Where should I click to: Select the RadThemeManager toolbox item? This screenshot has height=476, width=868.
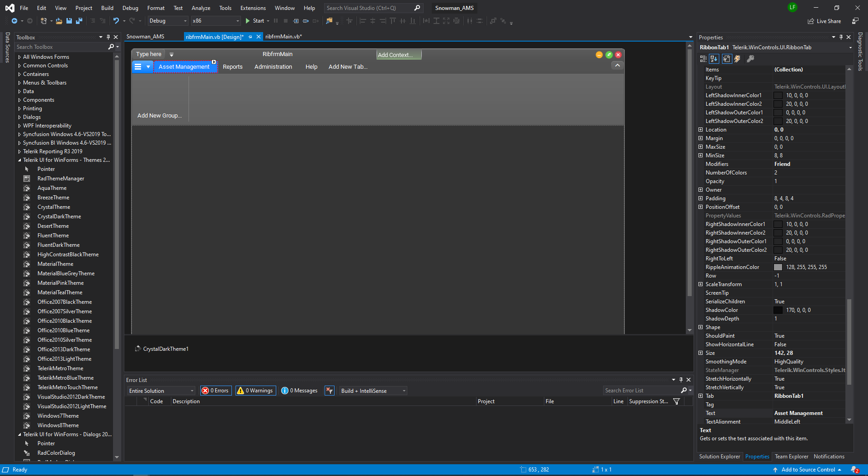61,179
